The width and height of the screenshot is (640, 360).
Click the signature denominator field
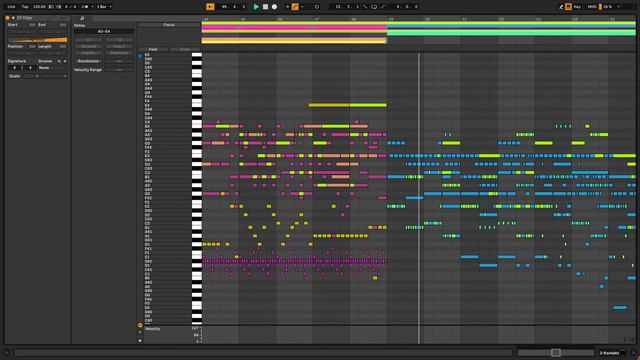[x=30, y=68]
